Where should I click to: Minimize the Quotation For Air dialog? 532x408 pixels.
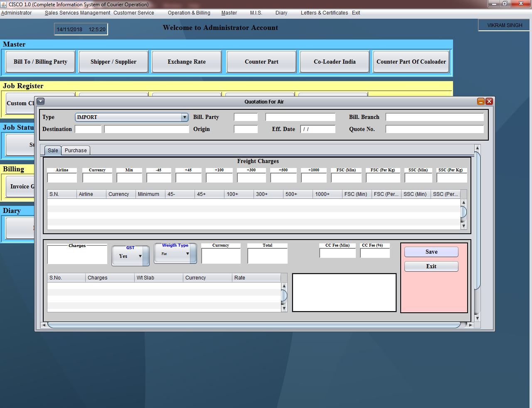pos(481,101)
